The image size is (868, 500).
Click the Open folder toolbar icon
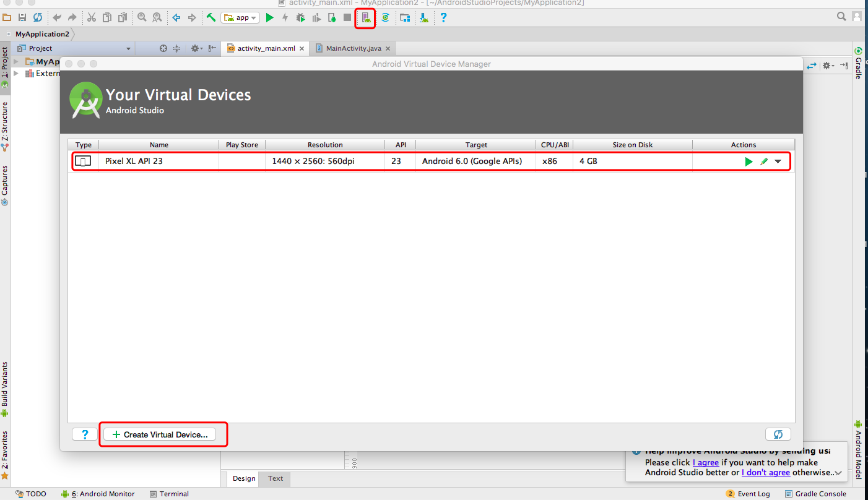7,17
